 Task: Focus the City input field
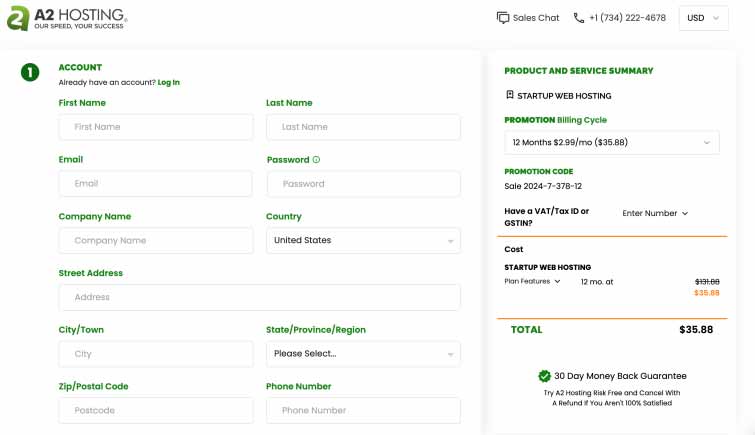(x=156, y=354)
